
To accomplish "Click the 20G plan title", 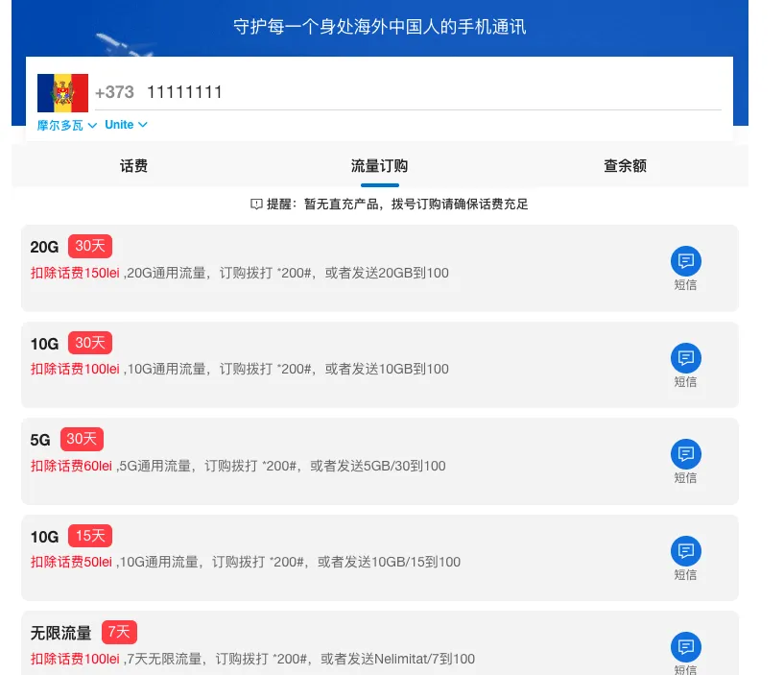I will (44, 247).
